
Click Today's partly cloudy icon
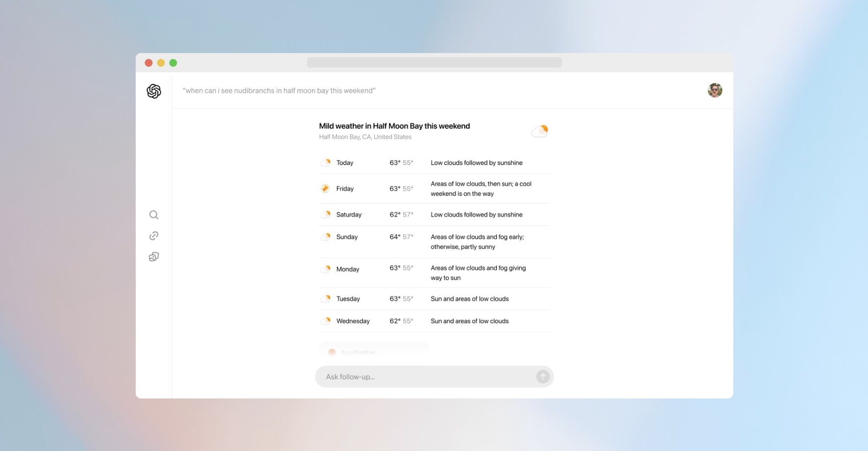[x=325, y=162]
